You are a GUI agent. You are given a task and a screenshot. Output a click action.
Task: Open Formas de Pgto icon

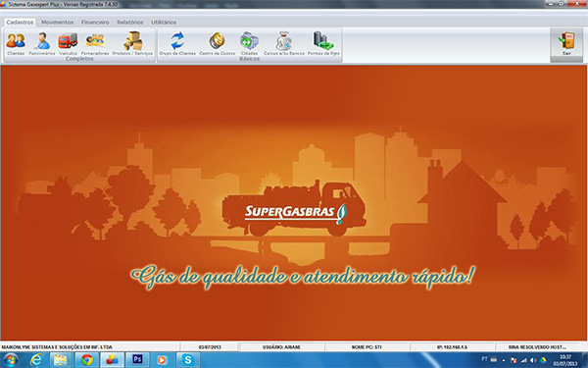(x=323, y=43)
